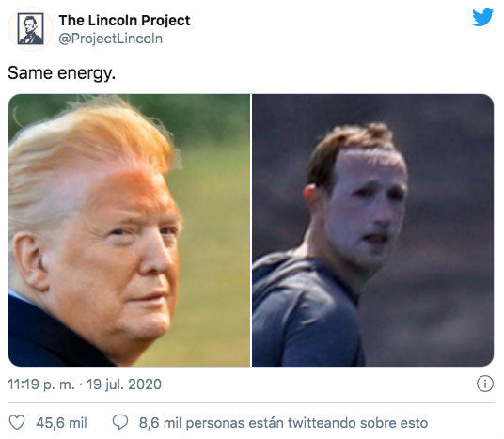Screen dimensions: 504x439
Task: Open '8,6 mil personas están twitteando' link
Action: [x=283, y=423]
